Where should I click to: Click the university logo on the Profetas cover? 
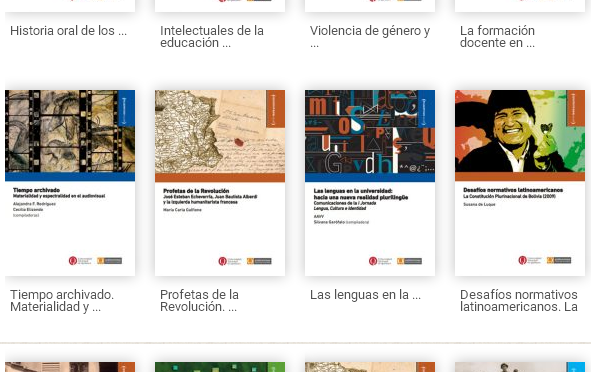(x=230, y=261)
